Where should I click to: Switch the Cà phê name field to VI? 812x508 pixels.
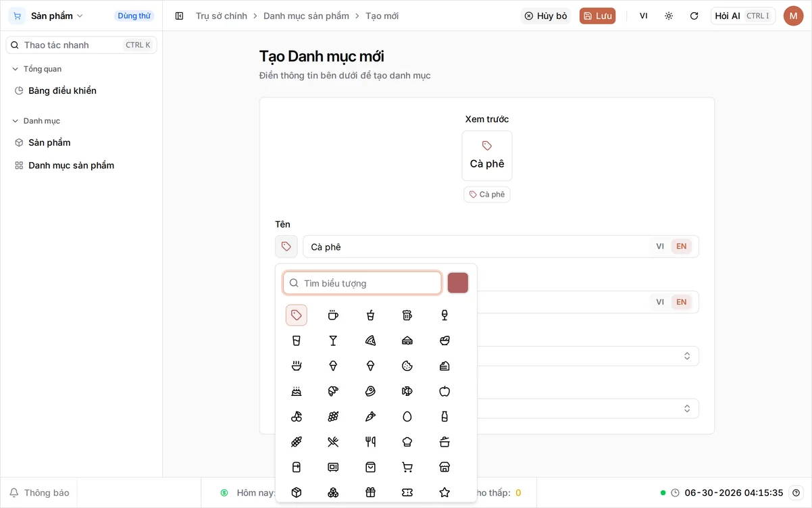tap(660, 247)
